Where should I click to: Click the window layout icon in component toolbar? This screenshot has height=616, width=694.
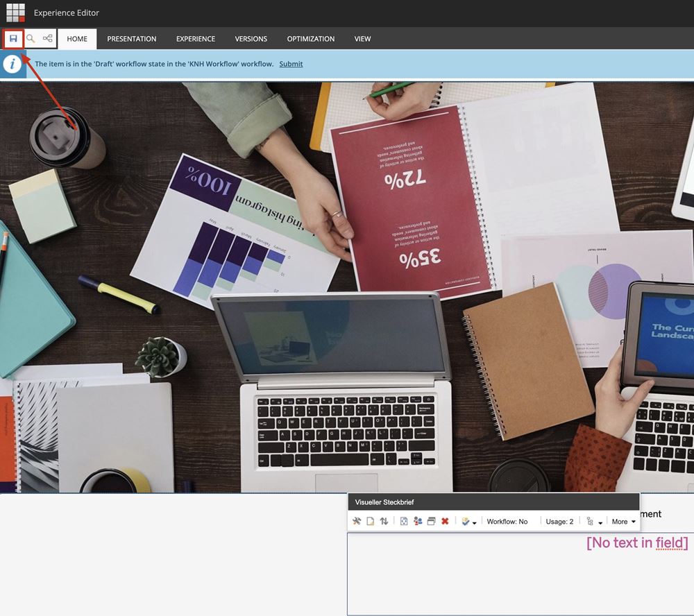(431, 522)
